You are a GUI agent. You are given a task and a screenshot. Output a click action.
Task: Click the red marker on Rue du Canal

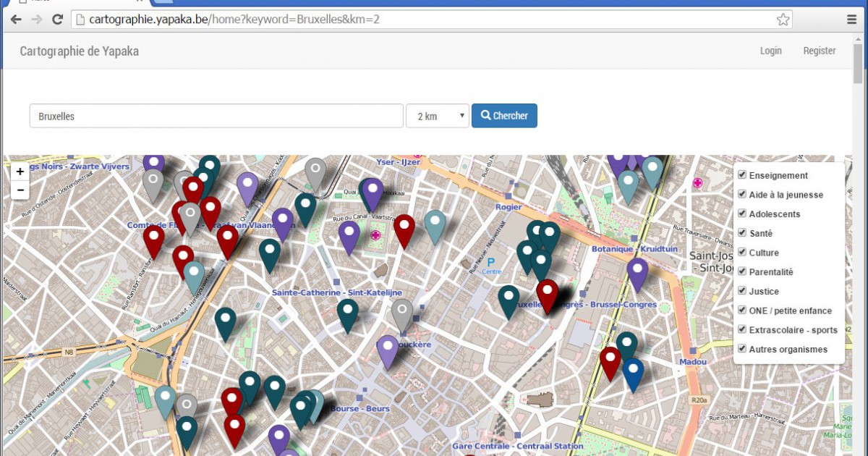pos(404,231)
